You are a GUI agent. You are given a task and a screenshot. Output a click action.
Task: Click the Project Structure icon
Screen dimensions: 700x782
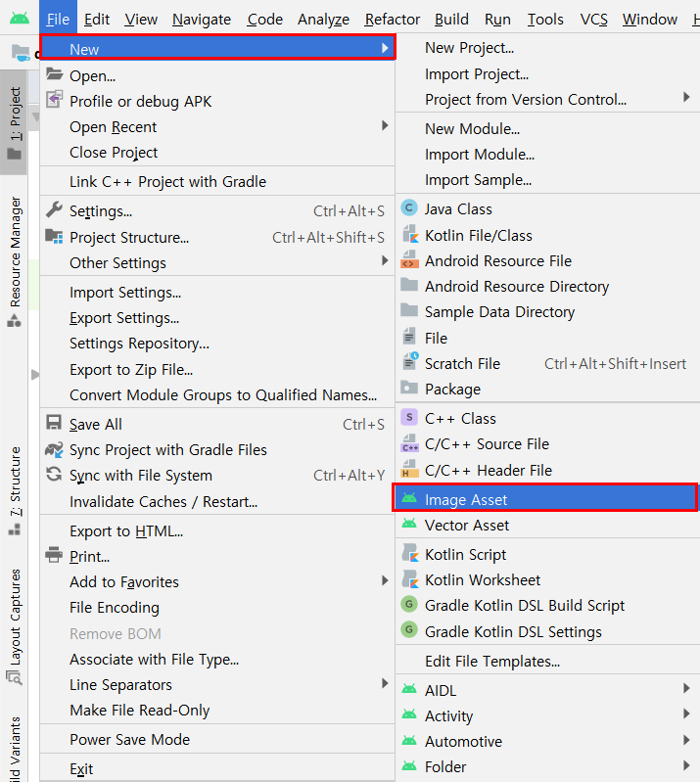tap(55, 236)
